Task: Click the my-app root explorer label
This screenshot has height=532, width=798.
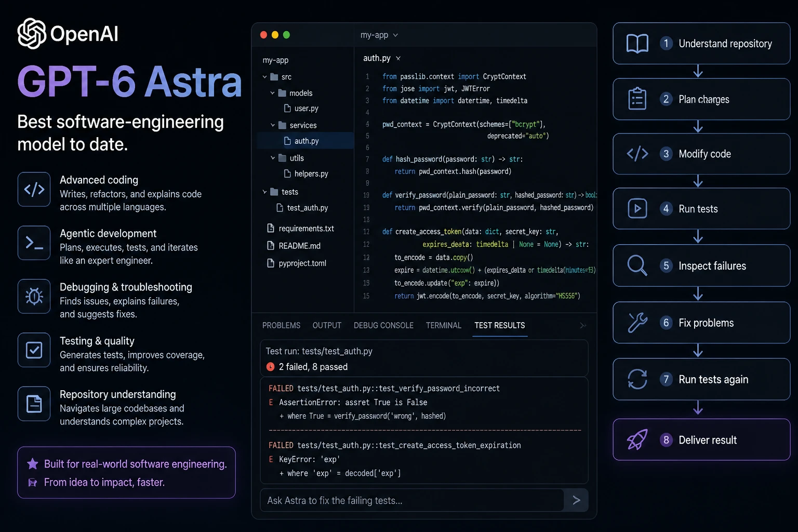Action: pos(275,60)
